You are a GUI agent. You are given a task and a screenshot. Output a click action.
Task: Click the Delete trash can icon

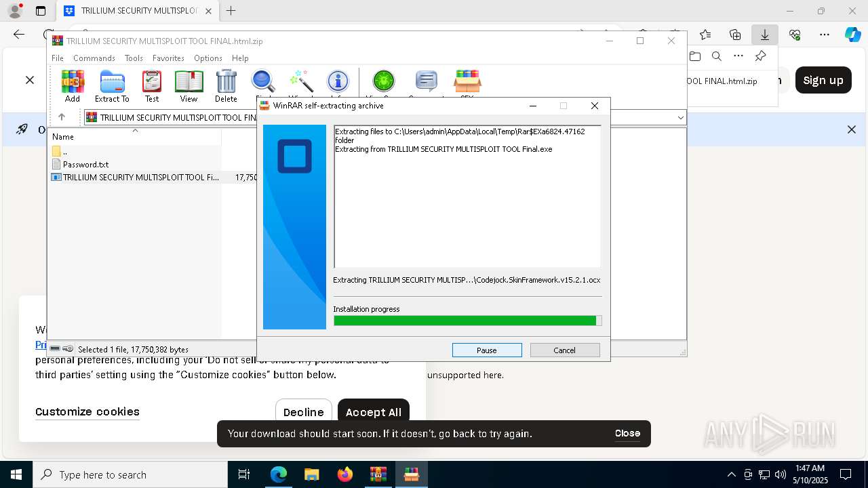[x=226, y=86]
